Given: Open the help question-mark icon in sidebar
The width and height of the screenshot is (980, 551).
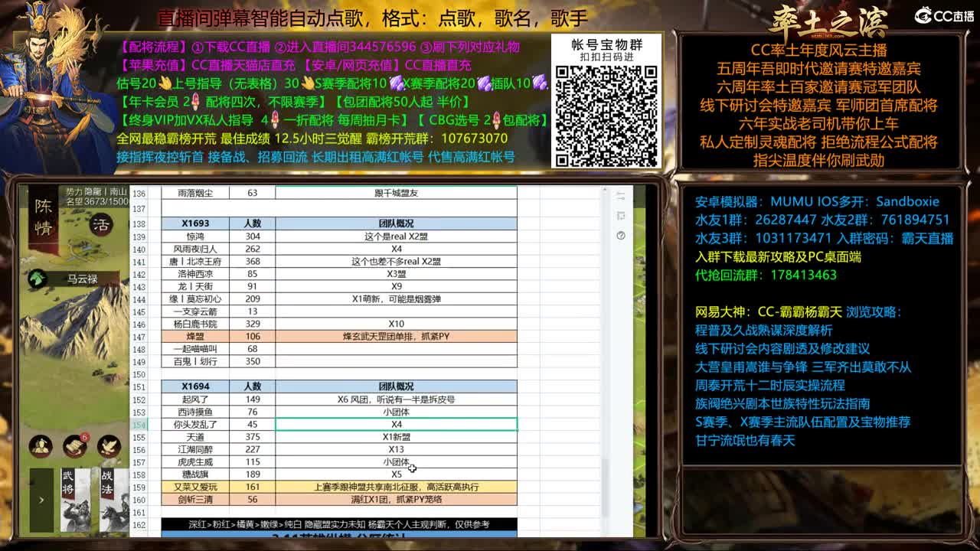Looking at the screenshot, I should pos(620,236).
